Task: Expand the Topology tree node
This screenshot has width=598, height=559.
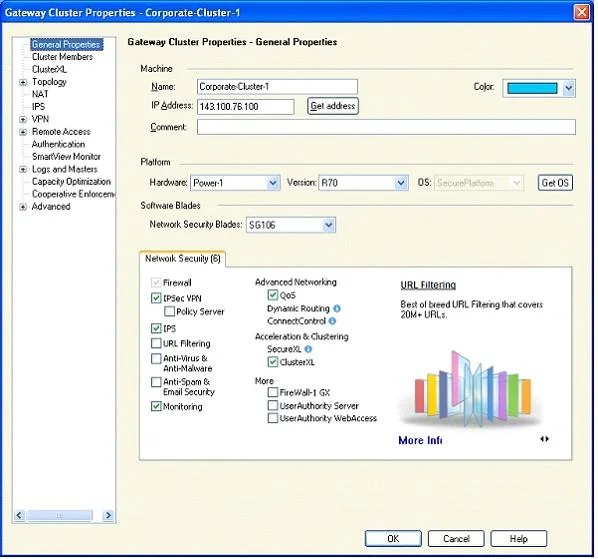Action: (23, 82)
